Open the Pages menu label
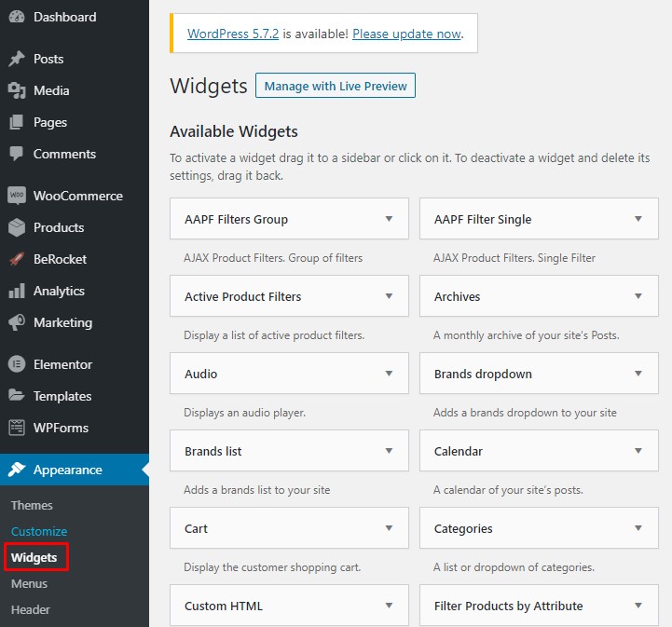The width and height of the screenshot is (672, 627). click(50, 122)
